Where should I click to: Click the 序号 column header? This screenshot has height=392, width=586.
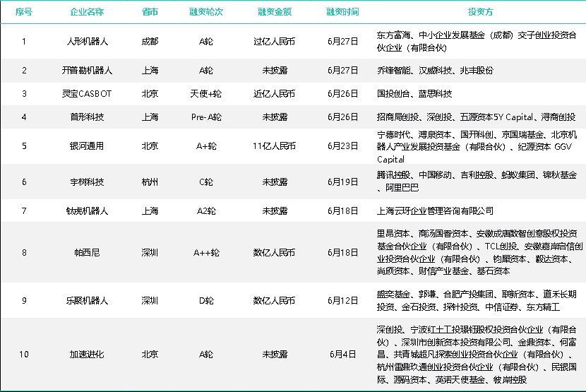(x=24, y=12)
